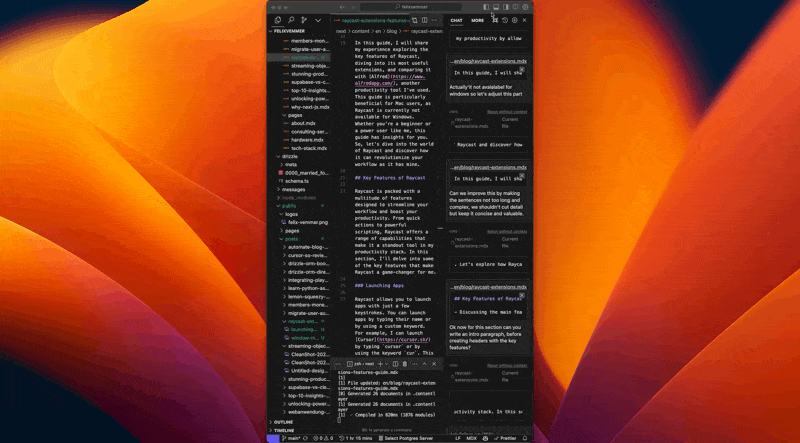
Task: Split the editor to the right
Action: coord(425,20)
